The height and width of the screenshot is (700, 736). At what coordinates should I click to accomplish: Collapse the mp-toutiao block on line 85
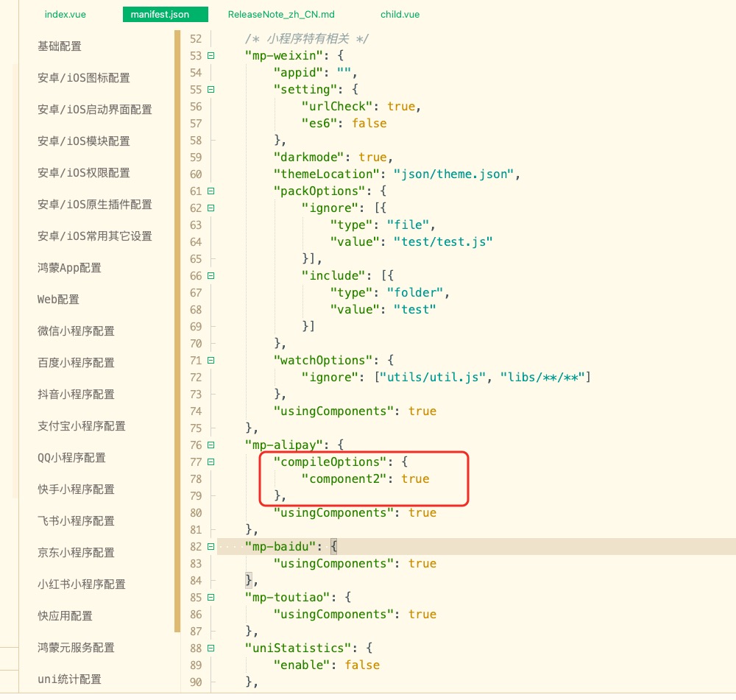pyautogui.click(x=211, y=598)
